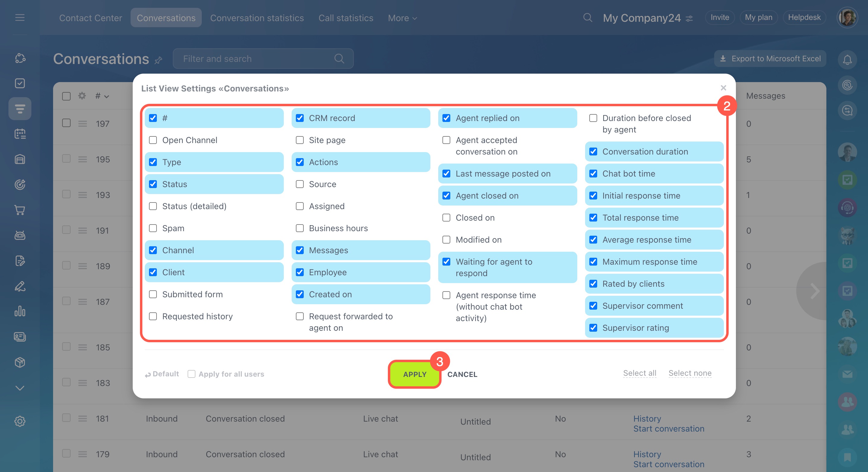Open the shopping cart icon in sidebar
The image size is (868, 472).
click(20, 210)
